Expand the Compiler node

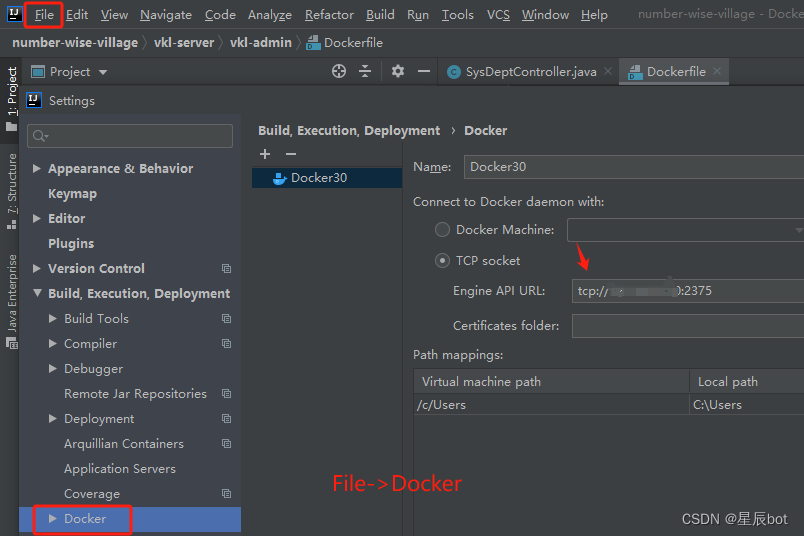point(52,344)
